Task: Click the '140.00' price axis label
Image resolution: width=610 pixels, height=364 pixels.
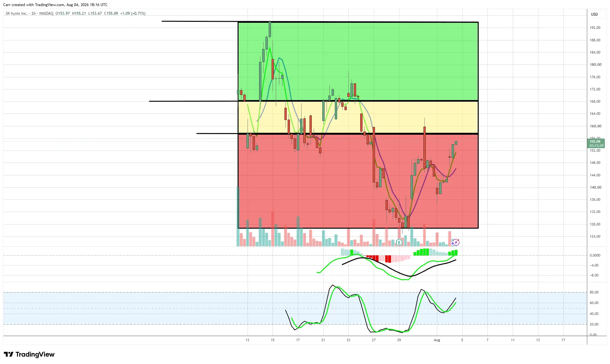Action: click(x=595, y=187)
